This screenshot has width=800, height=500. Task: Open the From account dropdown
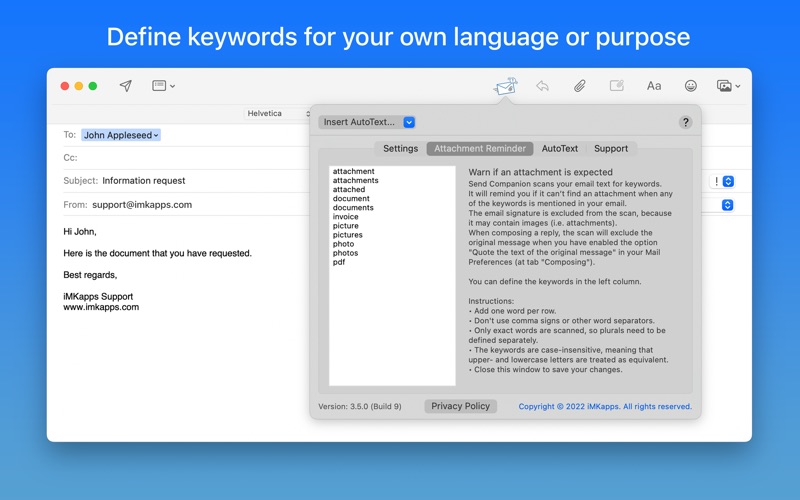(728, 205)
